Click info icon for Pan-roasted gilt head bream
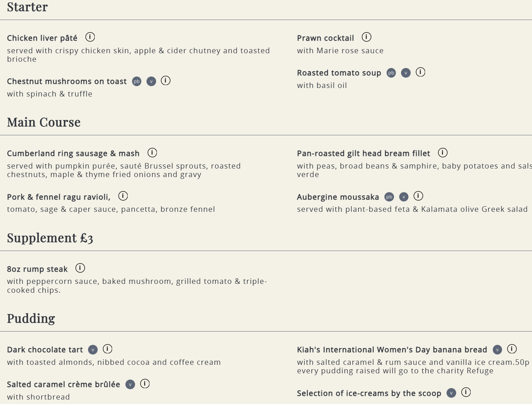 click(x=442, y=153)
